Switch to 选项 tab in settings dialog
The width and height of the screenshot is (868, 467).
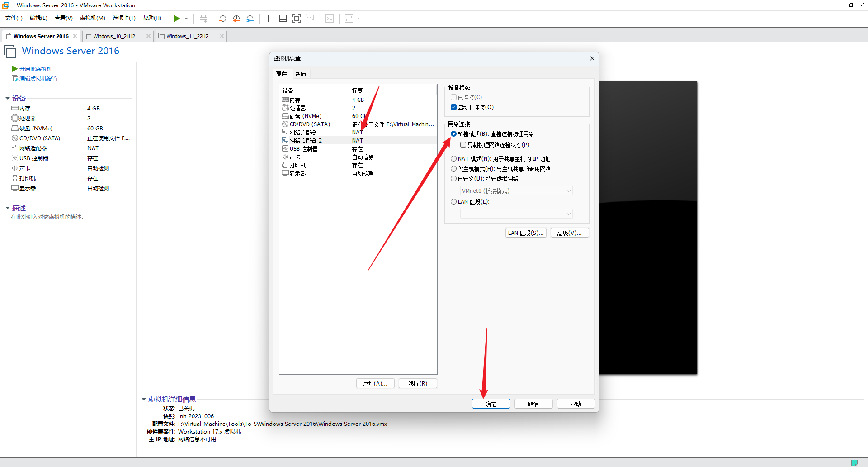(301, 74)
